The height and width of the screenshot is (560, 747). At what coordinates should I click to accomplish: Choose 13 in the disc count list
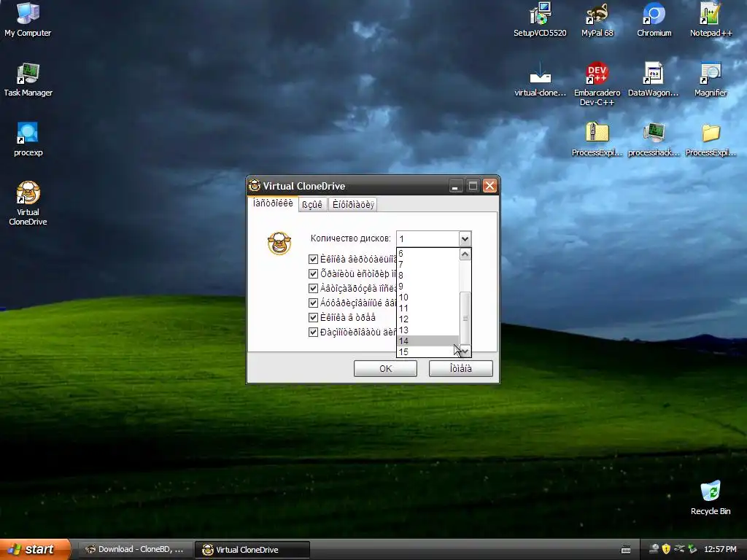point(428,330)
